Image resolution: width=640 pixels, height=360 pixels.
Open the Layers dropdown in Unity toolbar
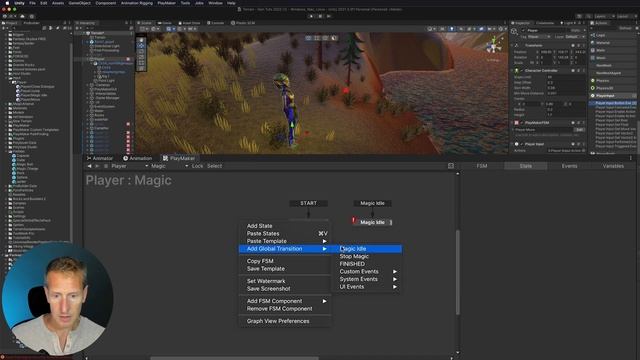pos(603,16)
